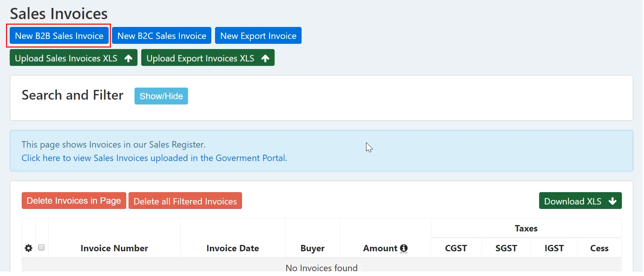Click Delete Invoices in Page button

[x=74, y=201]
